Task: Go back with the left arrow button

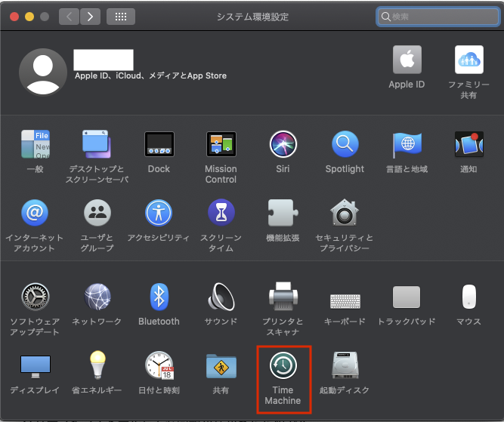Action: pos(69,17)
